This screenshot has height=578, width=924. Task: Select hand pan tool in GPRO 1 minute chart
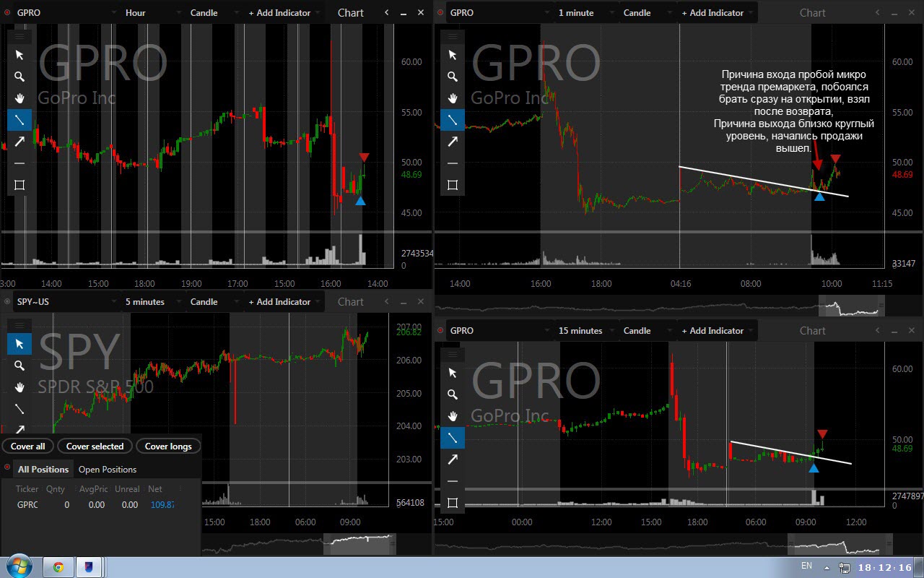pos(453,98)
